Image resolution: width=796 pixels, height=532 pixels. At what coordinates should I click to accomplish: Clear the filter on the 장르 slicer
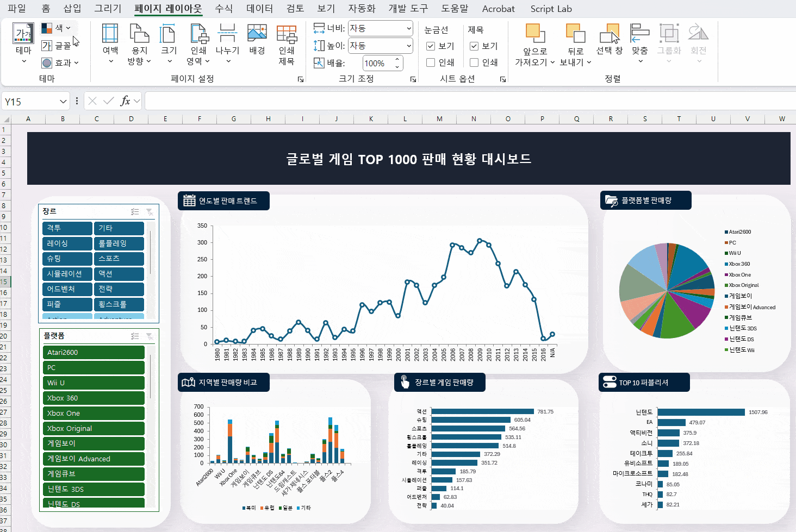pos(150,212)
